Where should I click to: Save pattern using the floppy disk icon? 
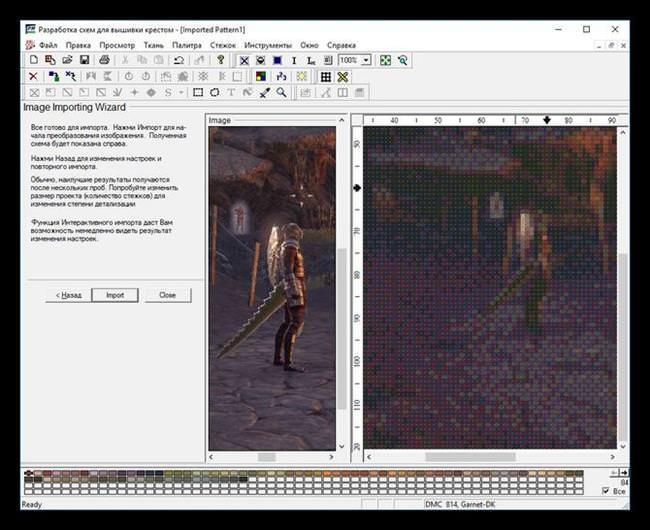tap(85, 60)
